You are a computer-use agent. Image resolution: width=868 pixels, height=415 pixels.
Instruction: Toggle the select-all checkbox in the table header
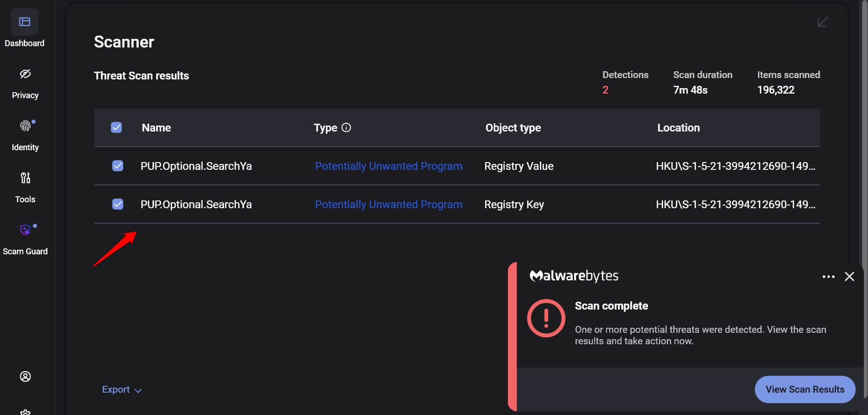(116, 127)
